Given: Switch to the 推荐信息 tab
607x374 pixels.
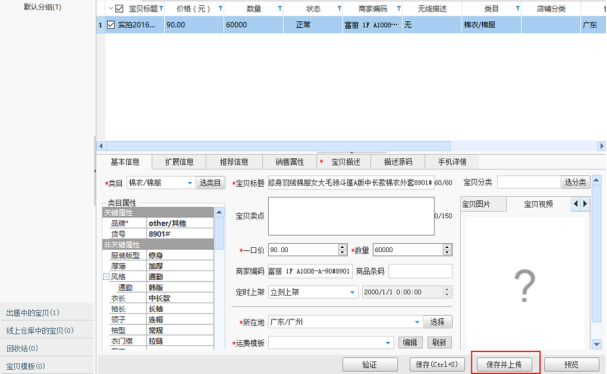Looking at the screenshot, I should tap(234, 162).
